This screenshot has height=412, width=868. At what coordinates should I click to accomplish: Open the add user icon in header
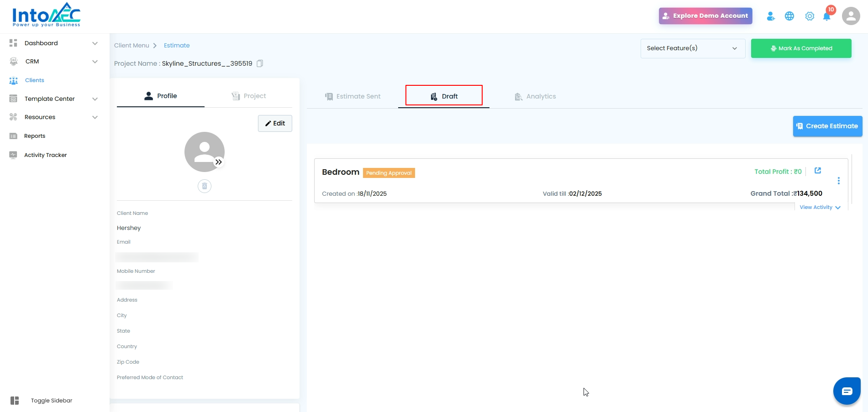point(771,16)
